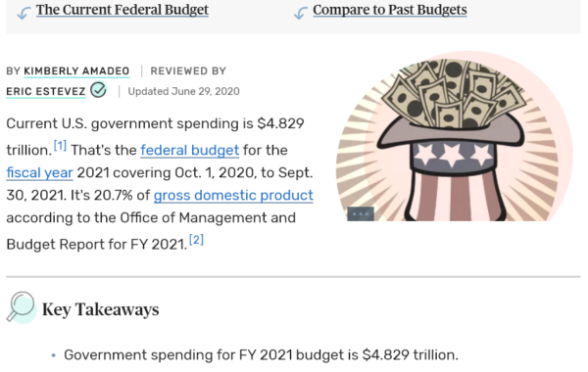Click the Uncle Sam hat money illustration
Viewport: 588px width, 372px height.
tap(454, 136)
